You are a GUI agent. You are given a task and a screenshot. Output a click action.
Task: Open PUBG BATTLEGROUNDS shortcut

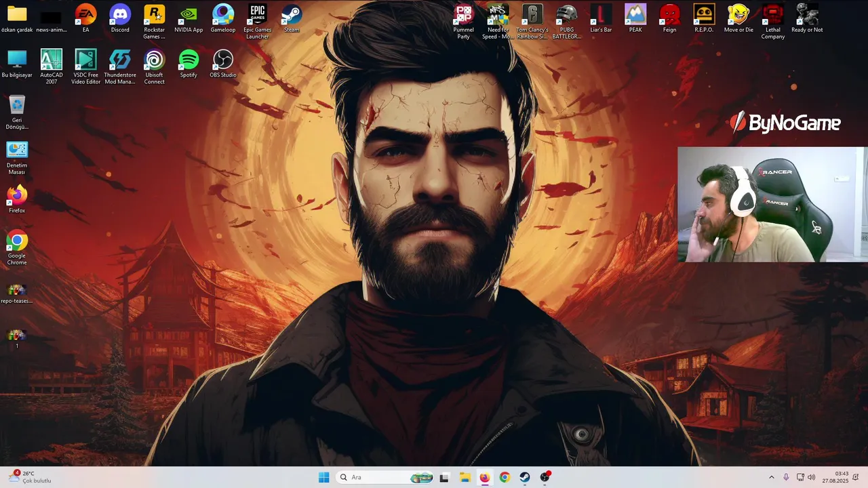(567, 22)
